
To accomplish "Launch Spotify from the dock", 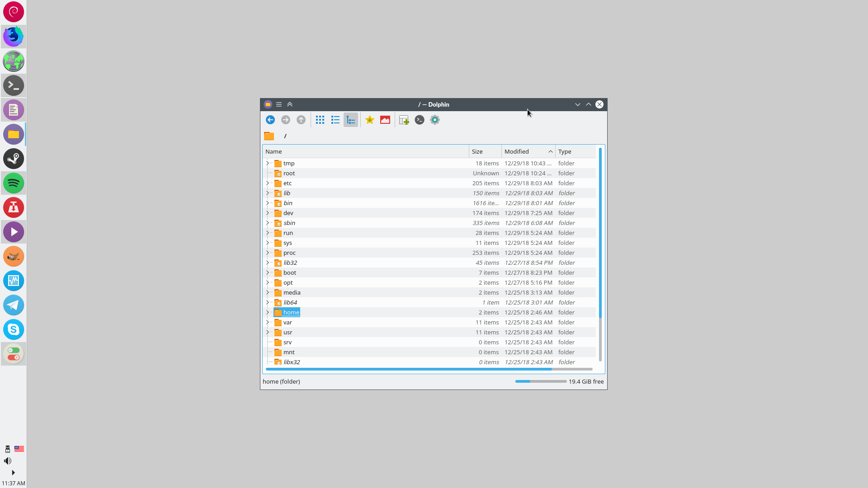I will tap(14, 183).
